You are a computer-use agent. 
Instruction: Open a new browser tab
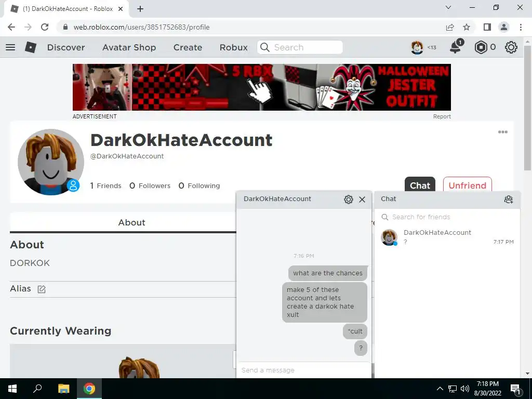(x=140, y=9)
